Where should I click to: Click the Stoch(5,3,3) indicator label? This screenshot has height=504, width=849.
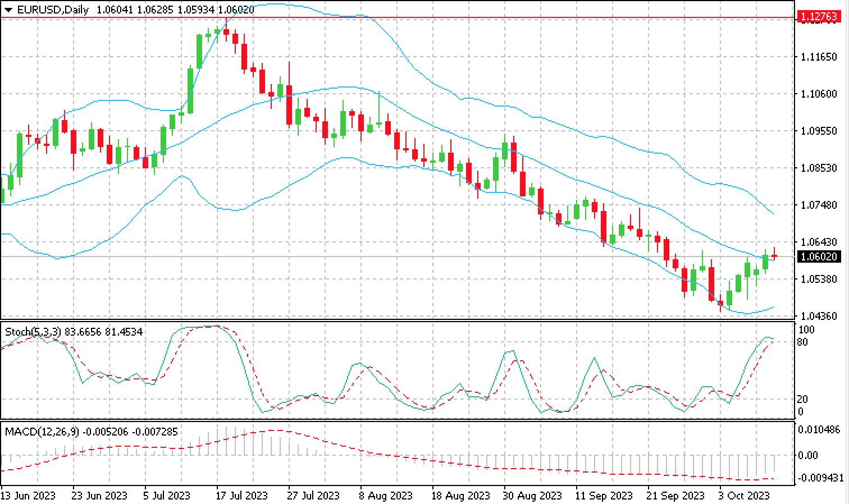(x=33, y=332)
